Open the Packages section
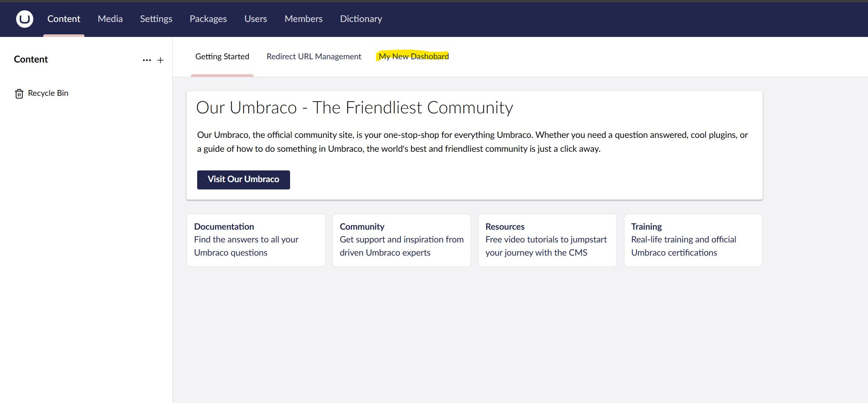Viewport: 868px width, 403px height. 208,19
